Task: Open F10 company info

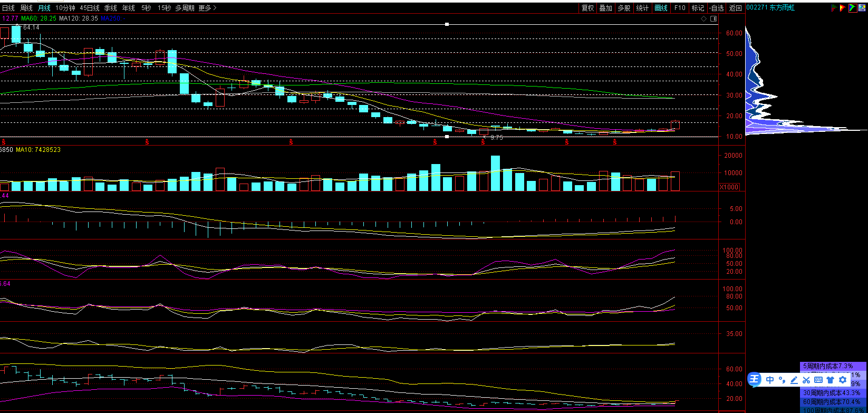Action: (680, 8)
